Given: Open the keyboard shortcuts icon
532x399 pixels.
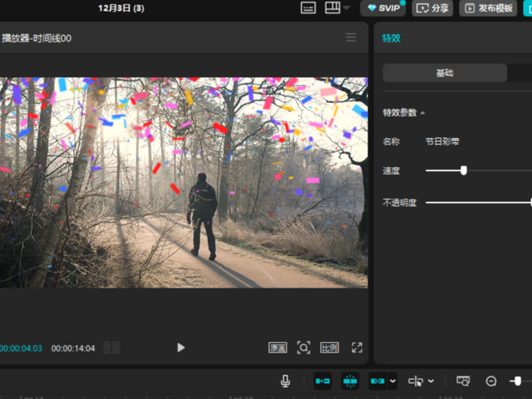Looking at the screenshot, I should click(x=308, y=8).
